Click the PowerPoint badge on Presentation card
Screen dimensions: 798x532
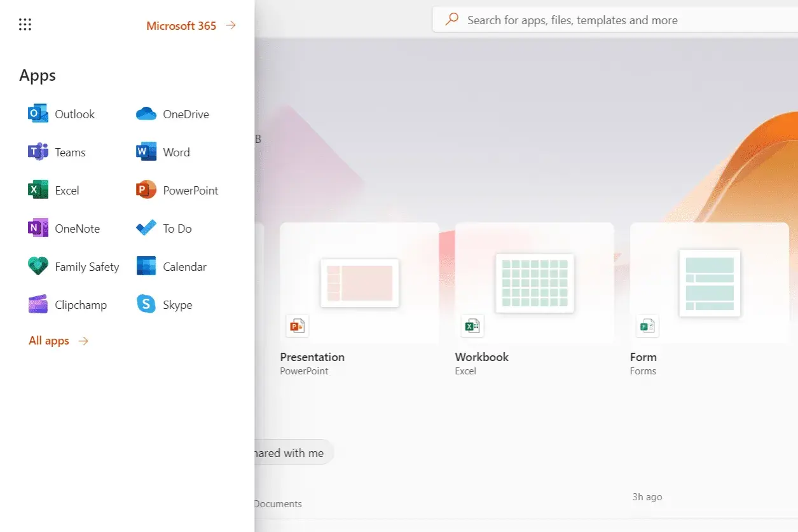(x=297, y=326)
